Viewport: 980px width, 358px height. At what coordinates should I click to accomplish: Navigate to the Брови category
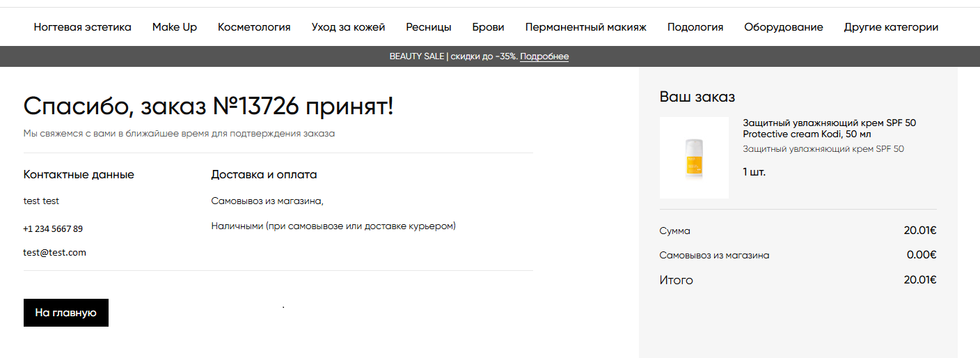[488, 27]
